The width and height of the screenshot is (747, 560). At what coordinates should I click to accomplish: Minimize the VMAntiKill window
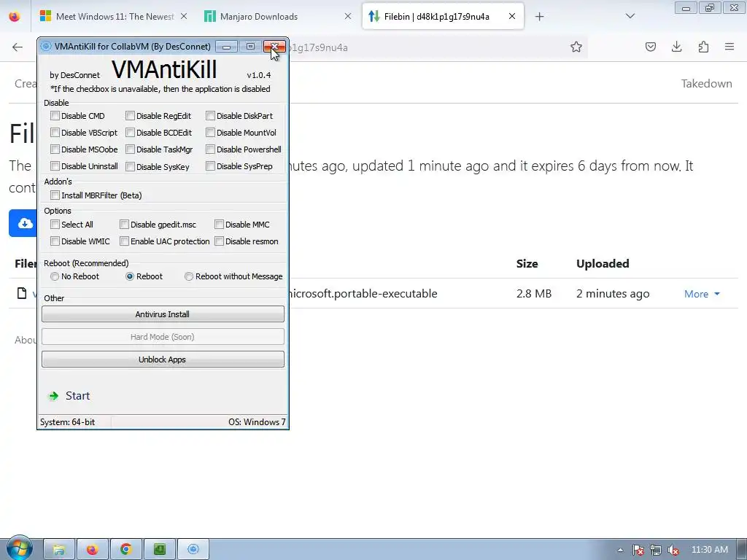tap(227, 47)
